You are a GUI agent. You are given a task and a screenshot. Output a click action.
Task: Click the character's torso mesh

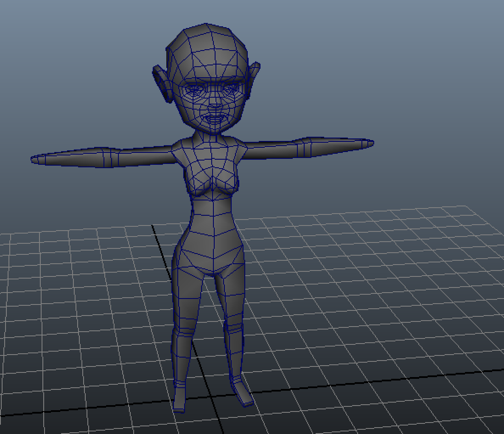(212, 206)
